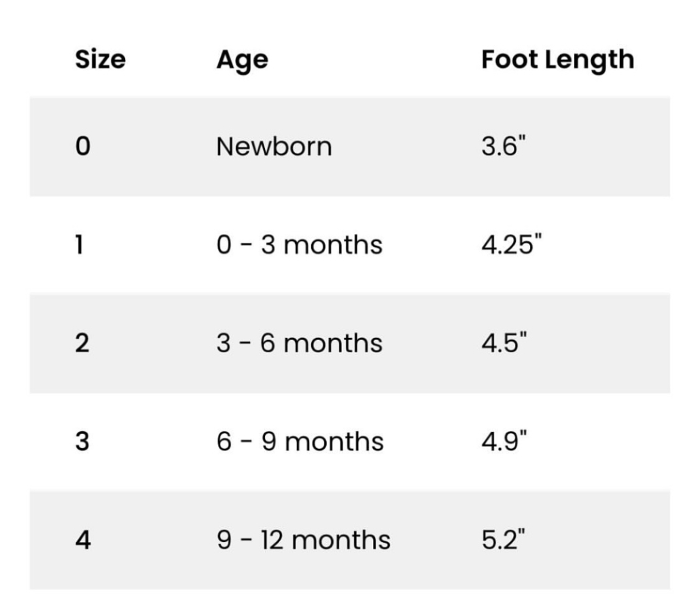Select the Newborn age cell
The width and height of the screenshot is (700, 608).
tap(274, 146)
